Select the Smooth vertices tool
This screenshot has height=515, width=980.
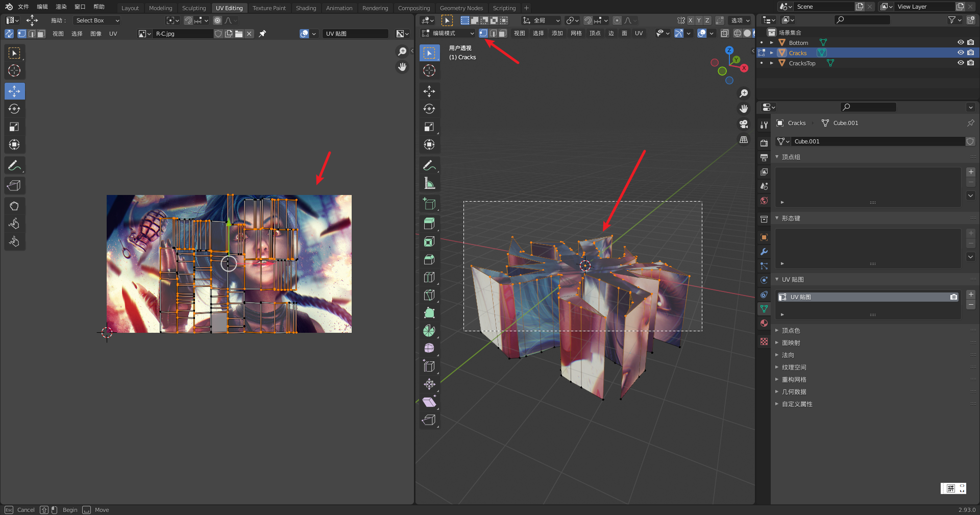[429, 348]
